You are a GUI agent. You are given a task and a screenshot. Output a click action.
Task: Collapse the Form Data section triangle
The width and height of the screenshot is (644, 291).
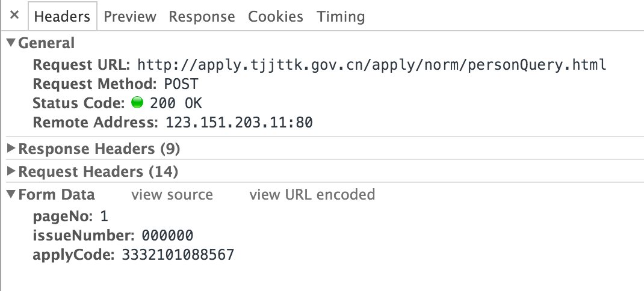point(11,194)
